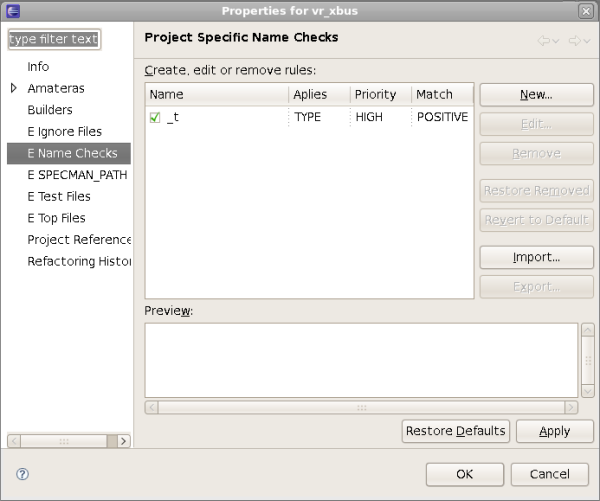Click the tree horizontal scrollbar thumb

point(64,441)
